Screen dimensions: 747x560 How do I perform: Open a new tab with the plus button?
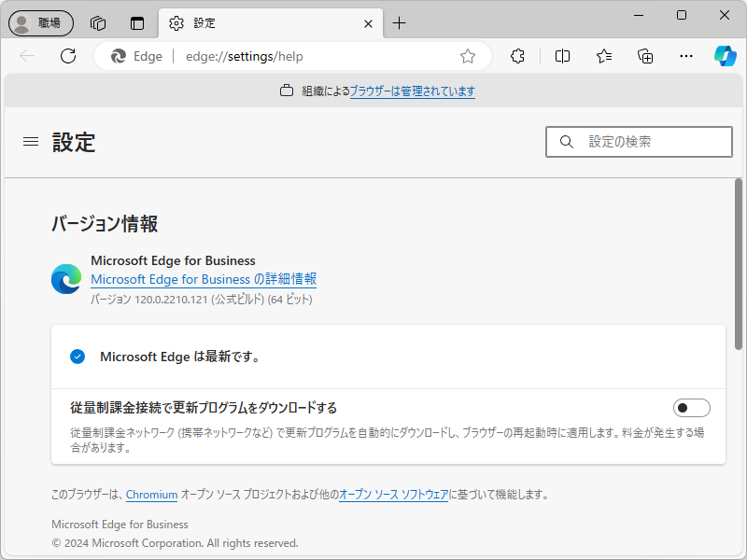point(399,23)
